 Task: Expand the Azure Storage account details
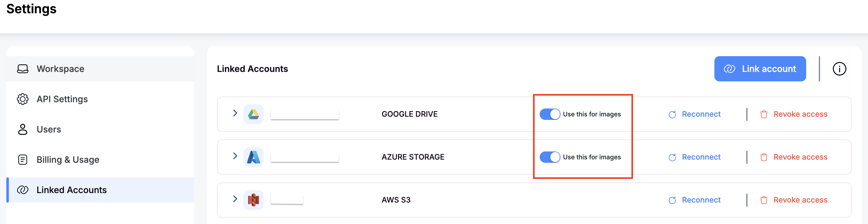(235, 156)
